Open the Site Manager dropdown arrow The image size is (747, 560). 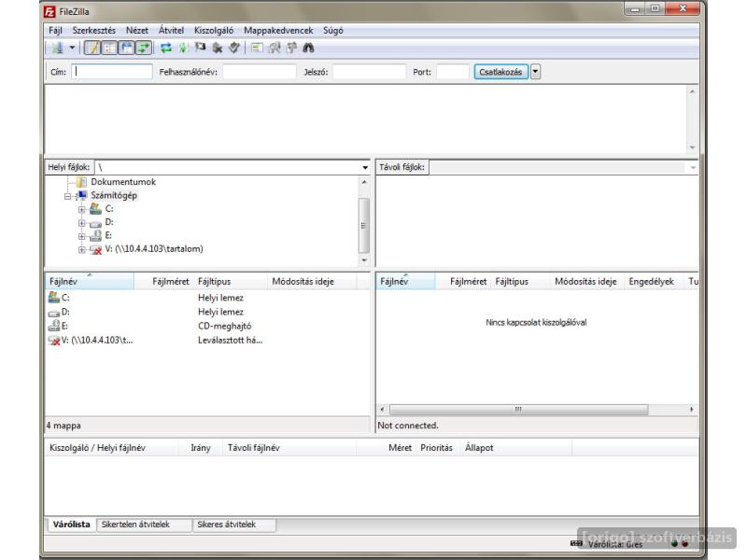(x=73, y=48)
